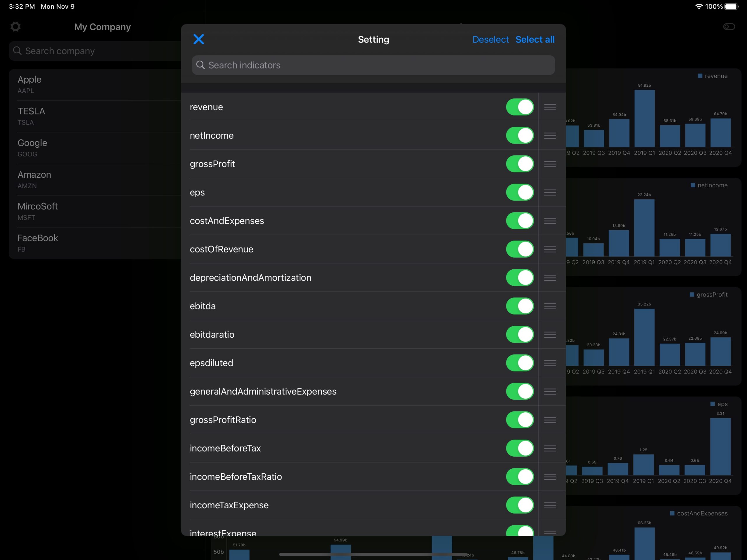Tap the reorder handle for depreciationAndAmortization
This screenshot has width=747, height=560.
(550, 278)
